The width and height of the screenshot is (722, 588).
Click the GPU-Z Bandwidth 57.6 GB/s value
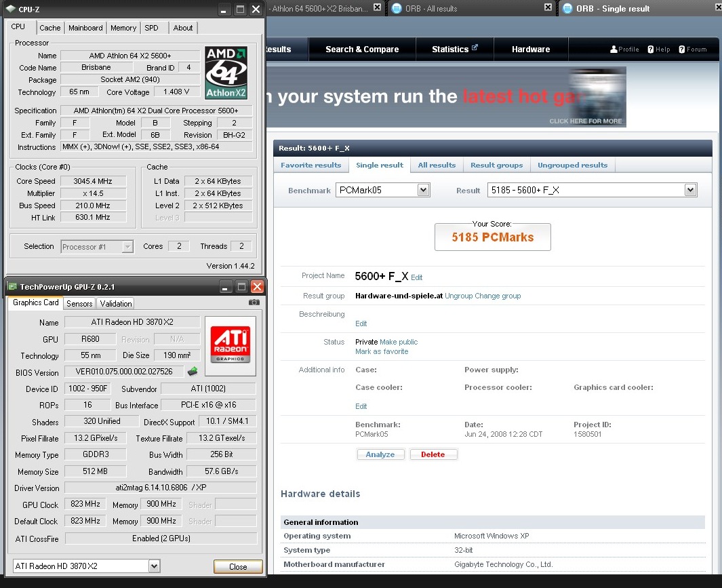(222, 471)
